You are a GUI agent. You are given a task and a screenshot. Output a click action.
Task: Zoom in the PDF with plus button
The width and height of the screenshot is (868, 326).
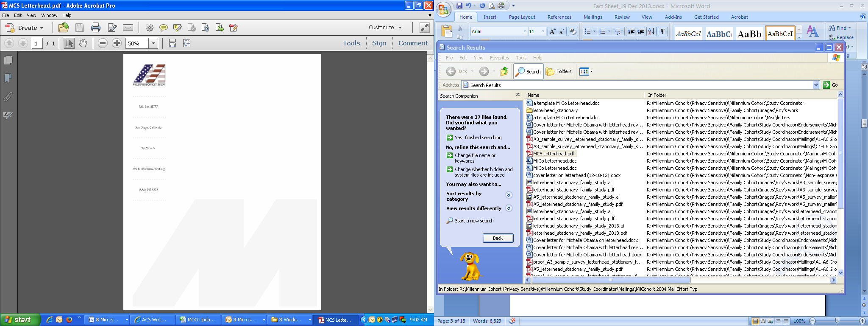117,43
